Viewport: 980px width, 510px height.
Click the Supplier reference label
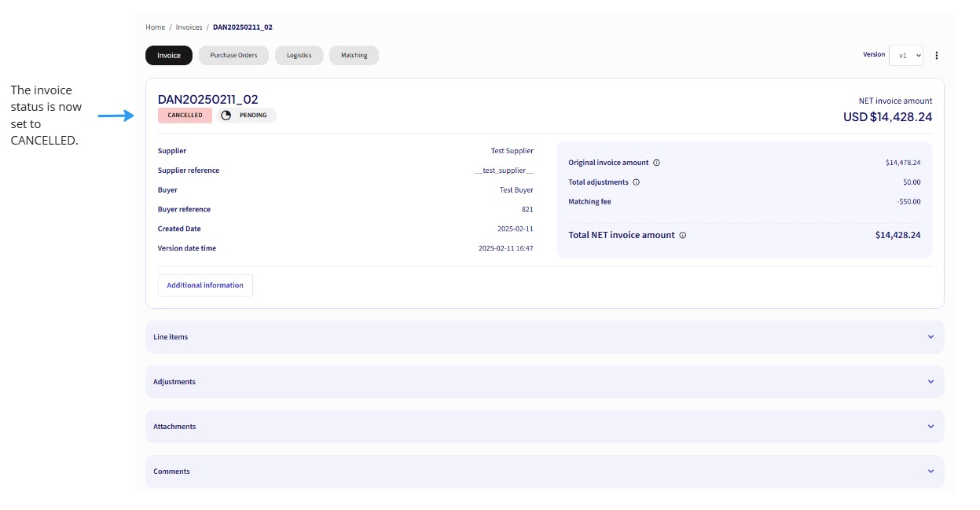[x=189, y=171]
